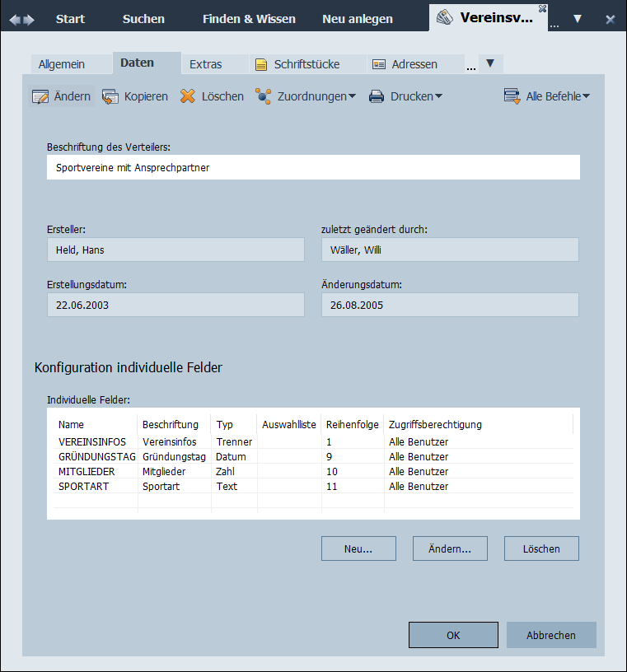Select the MITGLIEDER row in the fields table
This screenshot has width=627, height=672.
tap(87, 472)
